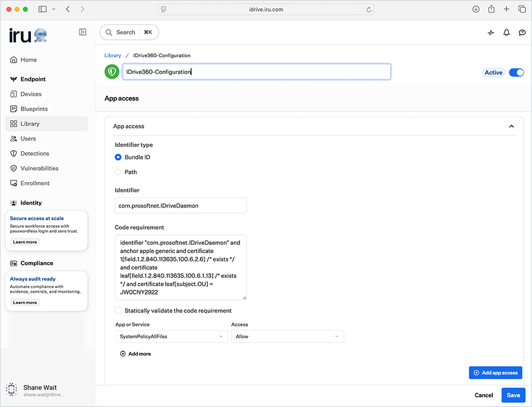
Task: Click Safari share icon
Action: pos(491,9)
